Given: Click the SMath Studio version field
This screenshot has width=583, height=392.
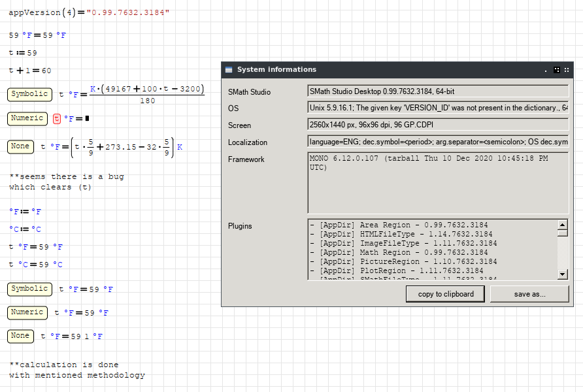Looking at the screenshot, I should (437, 91).
